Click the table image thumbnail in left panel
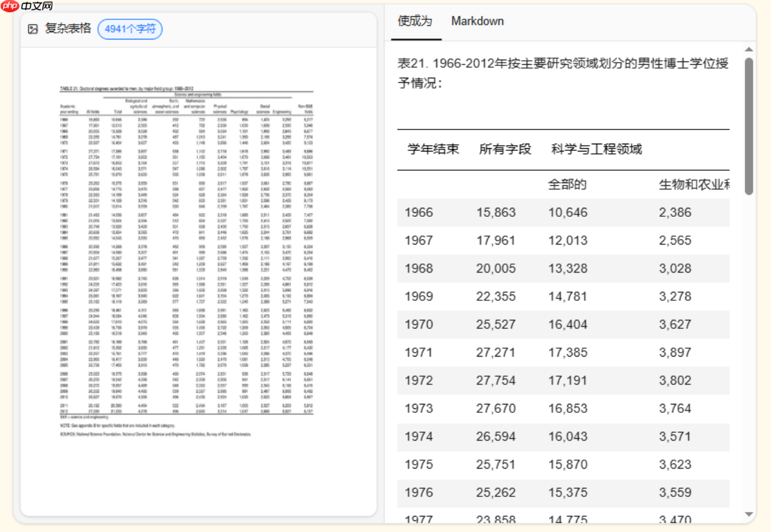 pos(194,259)
